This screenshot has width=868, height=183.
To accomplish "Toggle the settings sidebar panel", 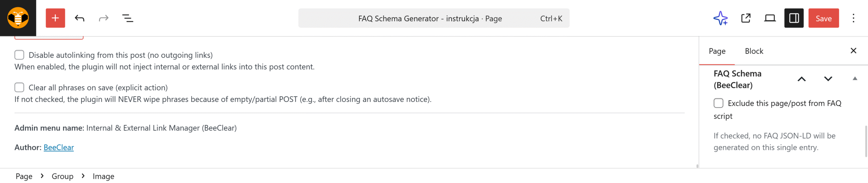I will (794, 18).
